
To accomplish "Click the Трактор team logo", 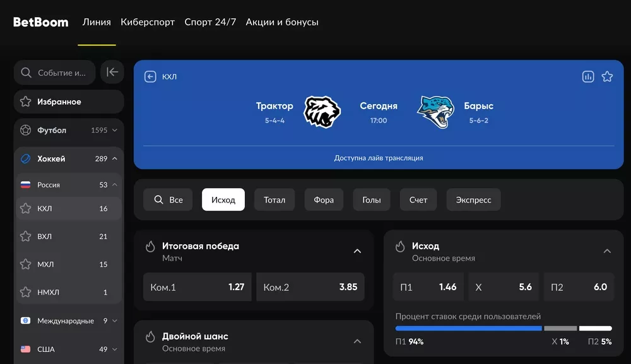I will pos(322,112).
